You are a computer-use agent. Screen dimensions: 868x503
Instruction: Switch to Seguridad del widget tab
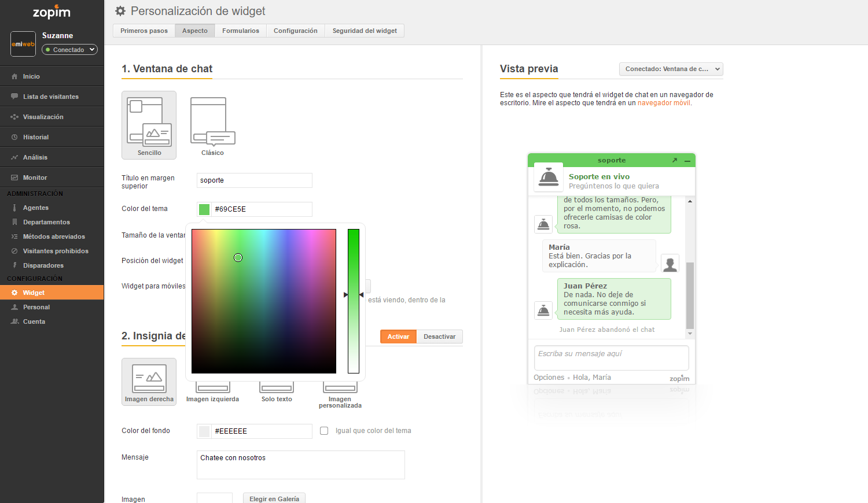(365, 31)
